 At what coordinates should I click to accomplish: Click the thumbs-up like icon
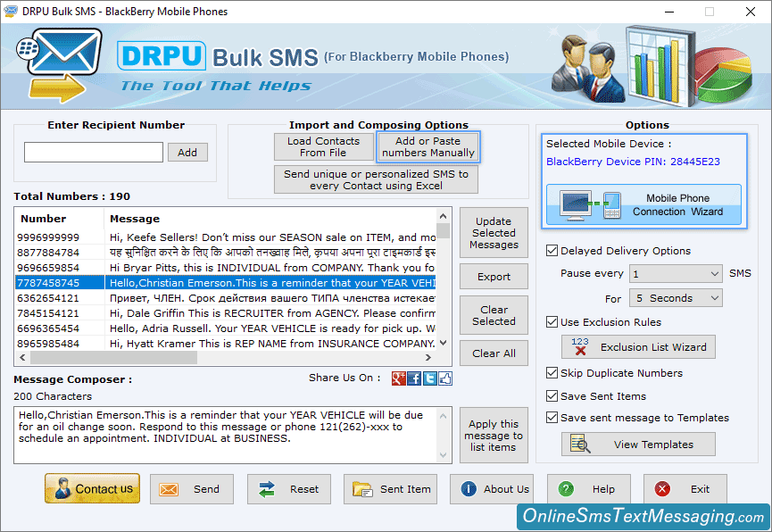coord(445,378)
